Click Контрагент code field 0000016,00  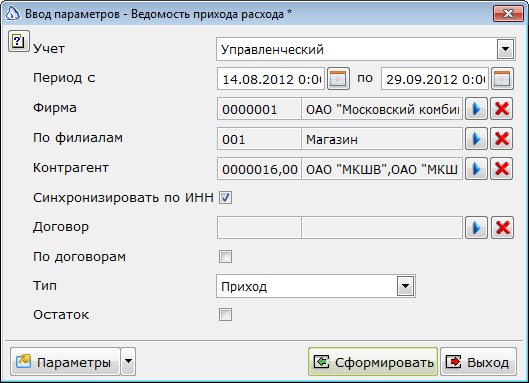pyautogui.click(x=259, y=169)
